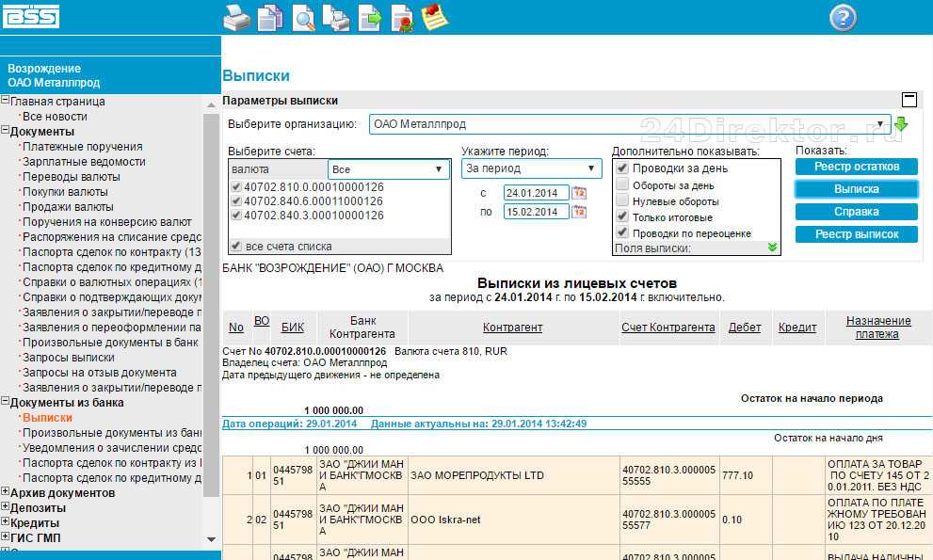Image resolution: width=933 pixels, height=560 pixels.
Task: Click the Контрагент column header
Action: tap(512, 328)
